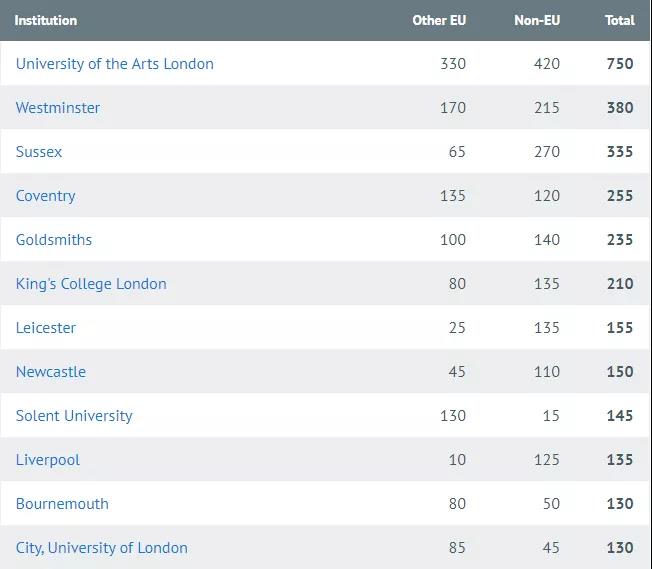Sort by the Other EU column header
This screenshot has width=652, height=569.
pyautogui.click(x=439, y=20)
